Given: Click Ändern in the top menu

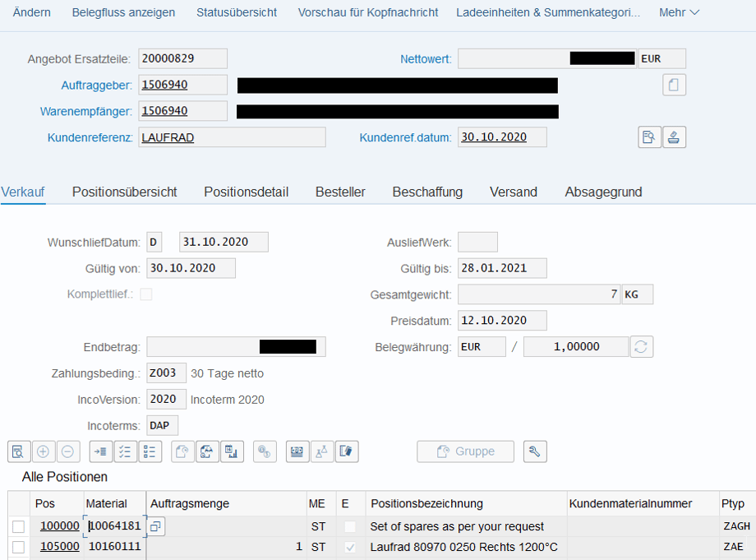Looking at the screenshot, I should tap(32, 12).
